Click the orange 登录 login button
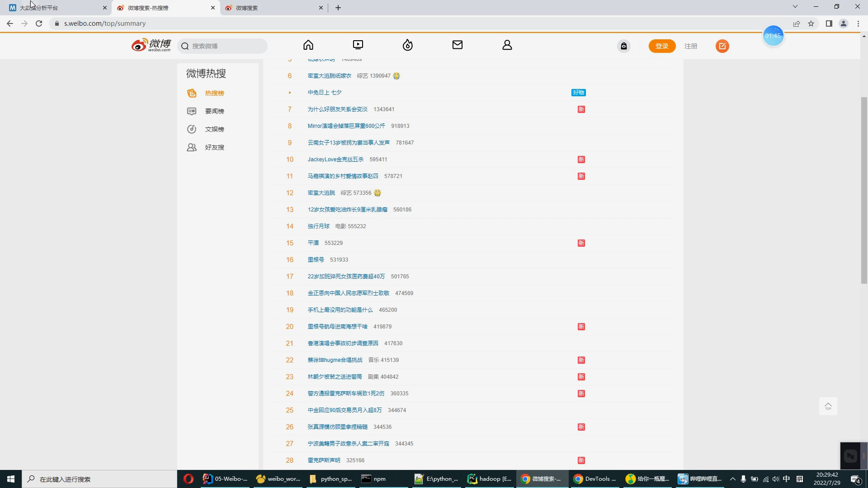This screenshot has height=488, width=868. tap(662, 46)
